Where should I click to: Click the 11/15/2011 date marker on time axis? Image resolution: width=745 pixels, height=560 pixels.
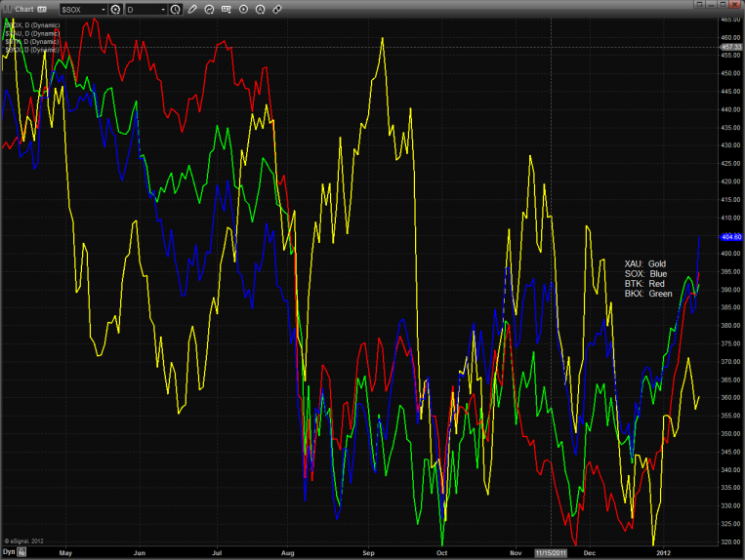pos(551,553)
